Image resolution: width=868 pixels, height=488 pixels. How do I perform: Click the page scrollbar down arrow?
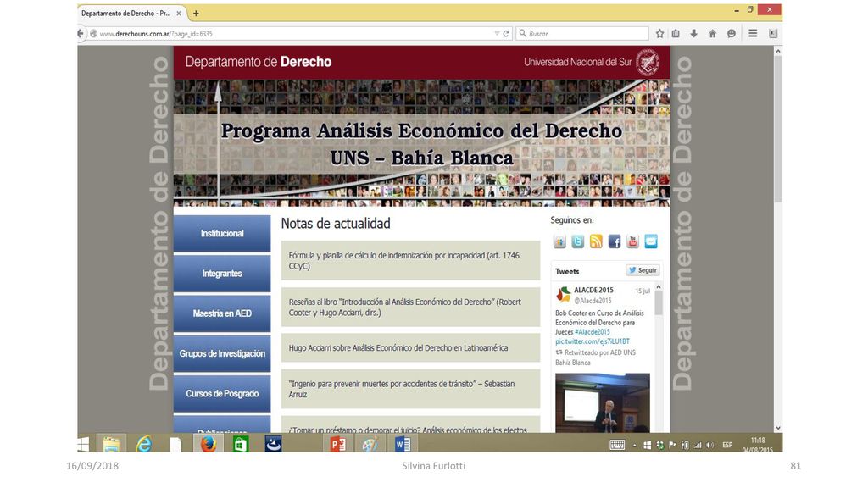tap(778, 428)
